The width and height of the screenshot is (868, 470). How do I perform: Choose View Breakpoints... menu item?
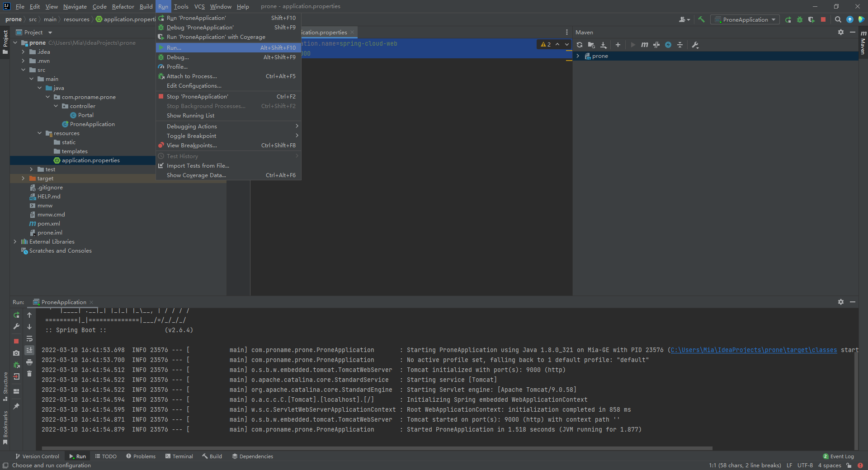coord(228,146)
